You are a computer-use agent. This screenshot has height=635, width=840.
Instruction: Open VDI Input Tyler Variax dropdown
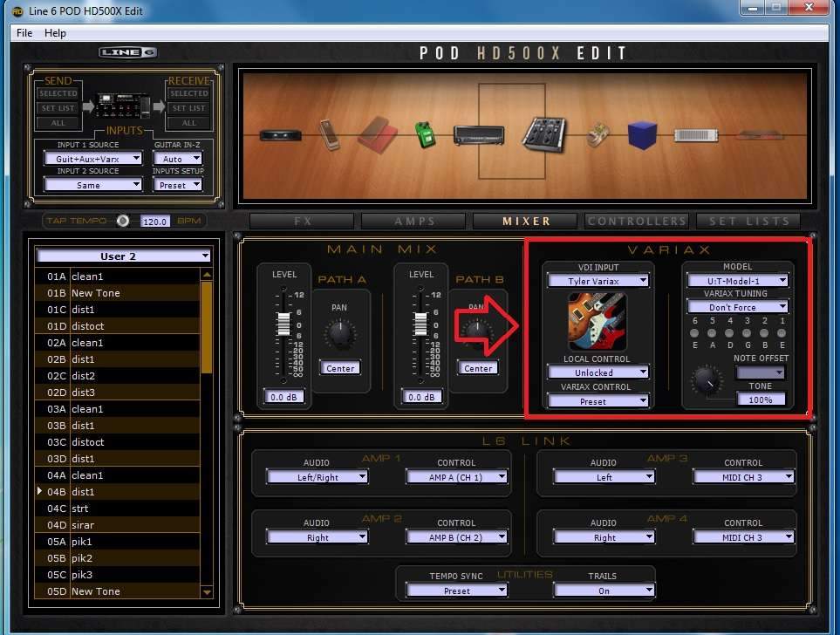point(598,281)
